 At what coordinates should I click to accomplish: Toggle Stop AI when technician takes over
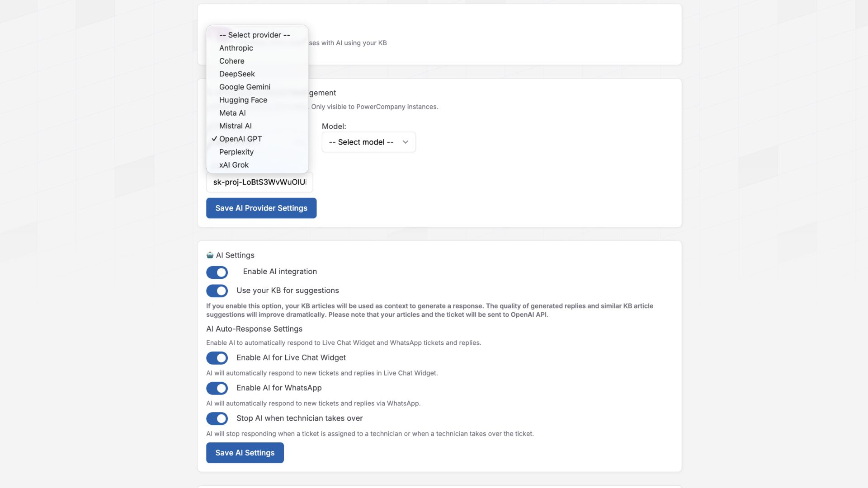point(217,418)
